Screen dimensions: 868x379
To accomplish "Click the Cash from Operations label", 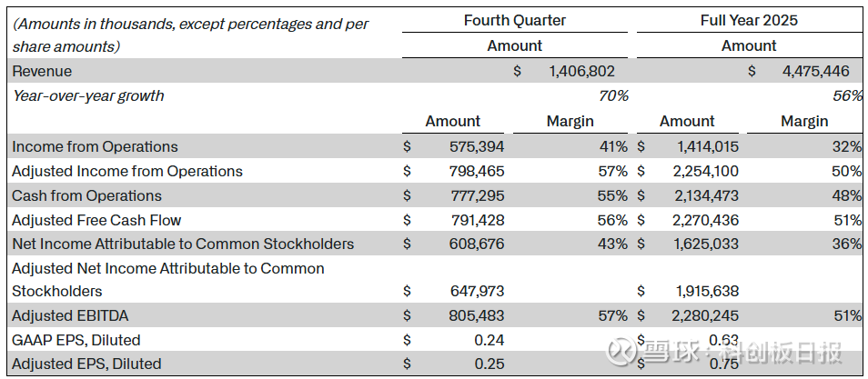I will coord(86,195).
